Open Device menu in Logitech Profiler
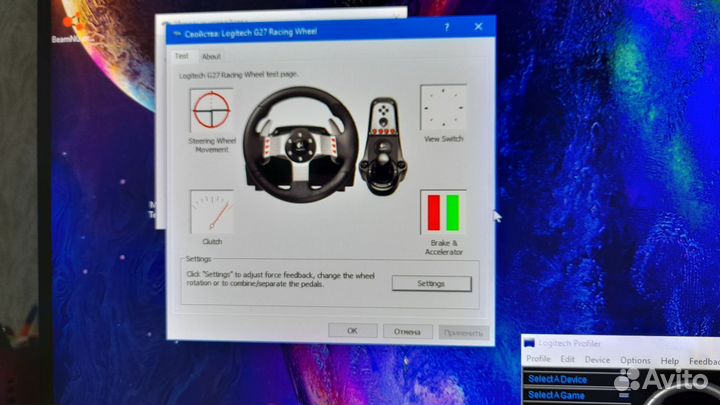 click(597, 360)
